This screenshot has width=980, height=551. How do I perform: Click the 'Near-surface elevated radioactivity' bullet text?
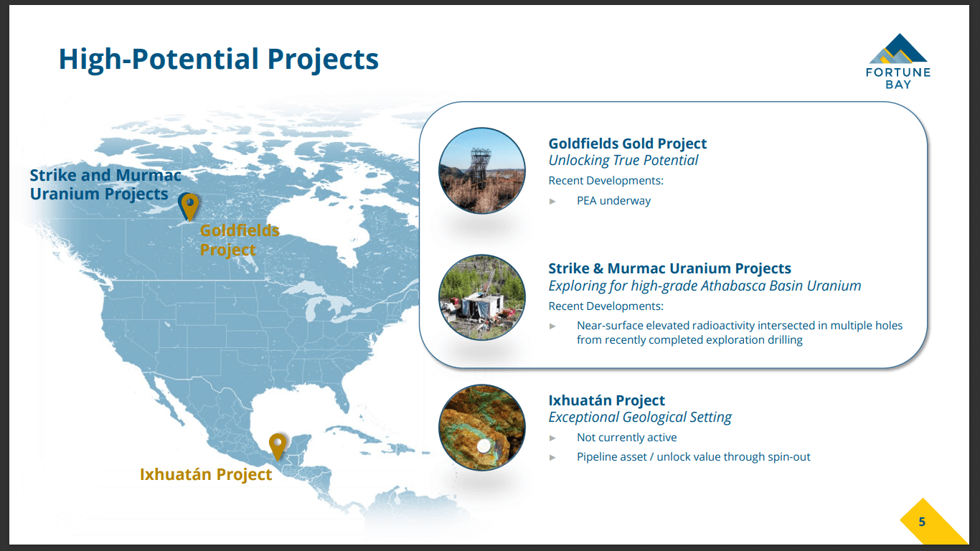pyautogui.click(x=740, y=333)
